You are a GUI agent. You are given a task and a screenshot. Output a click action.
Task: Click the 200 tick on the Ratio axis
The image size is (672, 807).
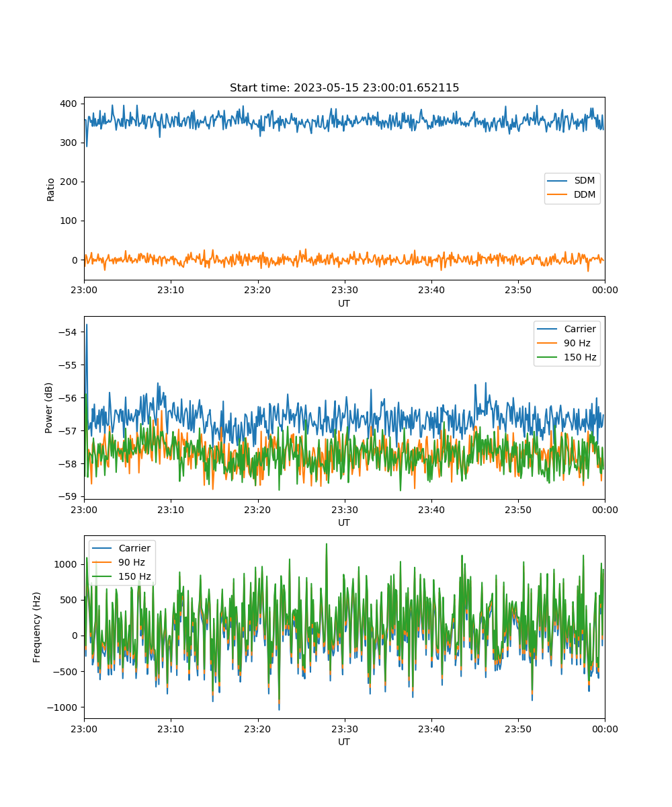(71, 182)
